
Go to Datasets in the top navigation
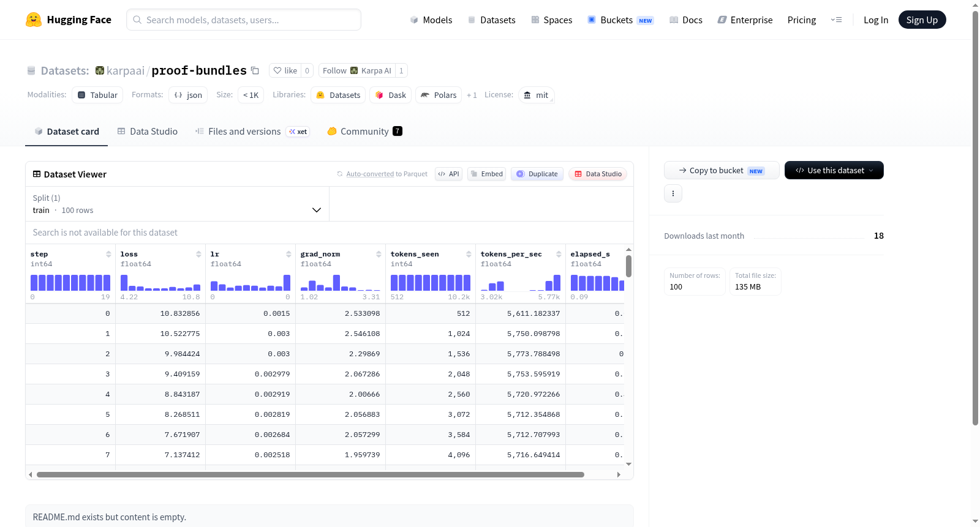tap(492, 20)
